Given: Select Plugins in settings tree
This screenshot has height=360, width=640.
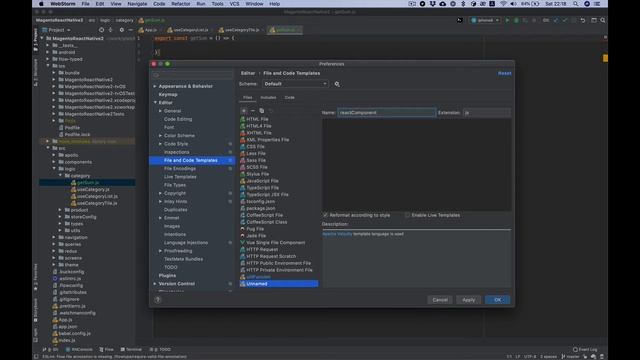Looking at the screenshot, I should 167,276.
